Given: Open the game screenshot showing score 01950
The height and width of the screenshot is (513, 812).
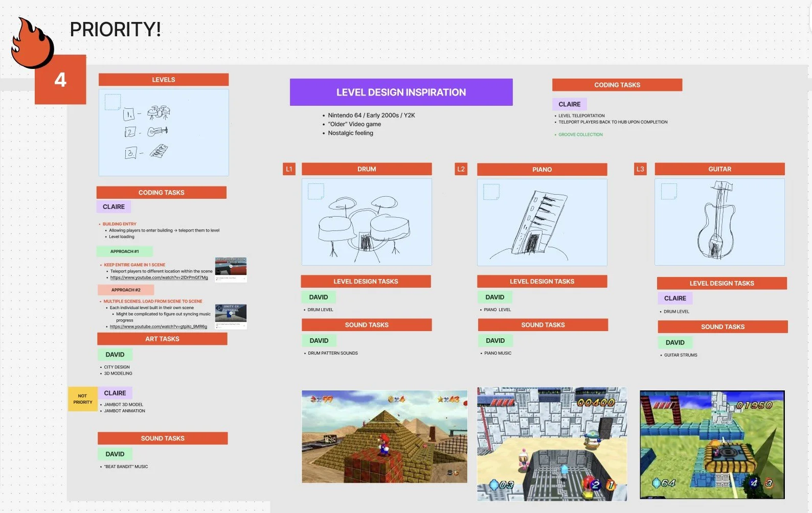Looking at the screenshot, I should click(x=712, y=445).
